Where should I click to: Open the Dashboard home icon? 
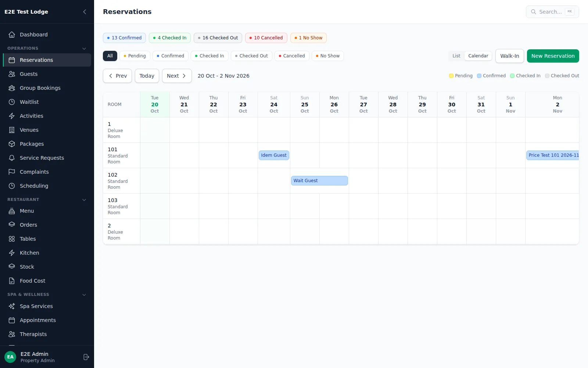coord(12,35)
